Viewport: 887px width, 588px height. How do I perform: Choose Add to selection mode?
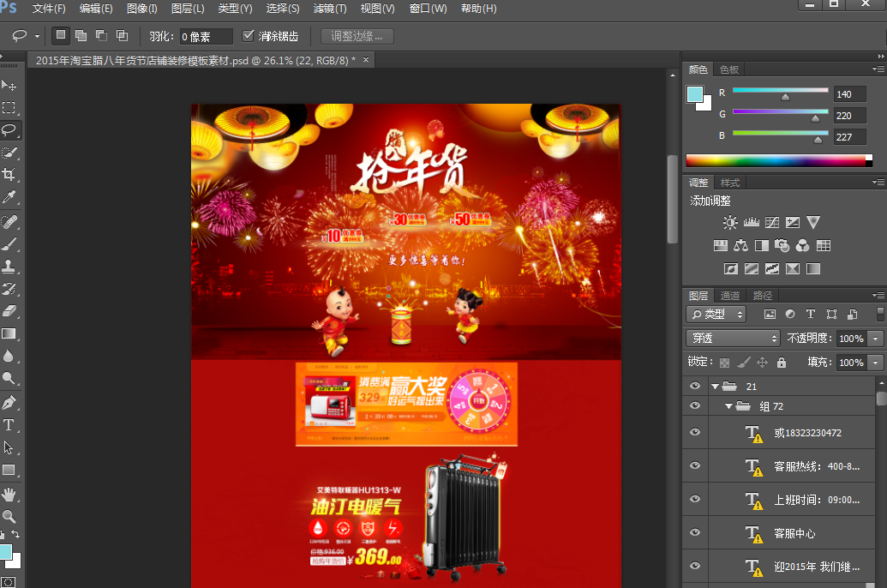click(x=81, y=36)
